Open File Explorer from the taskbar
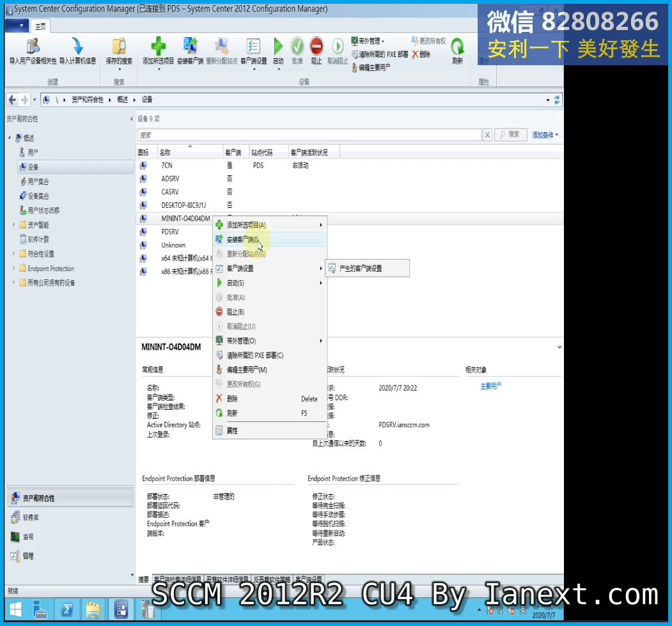 click(93, 609)
